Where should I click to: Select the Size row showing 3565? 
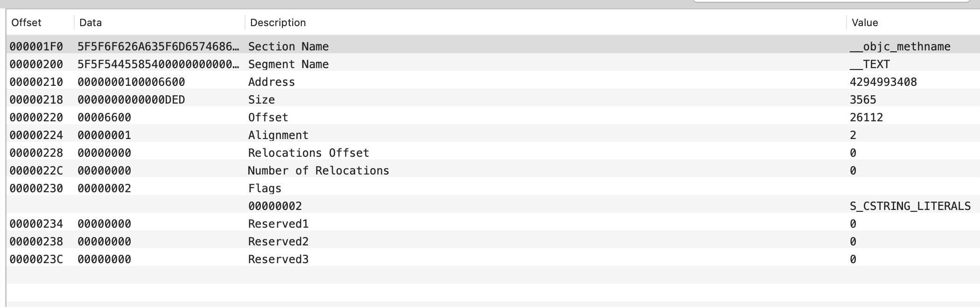tap(493, 99)
